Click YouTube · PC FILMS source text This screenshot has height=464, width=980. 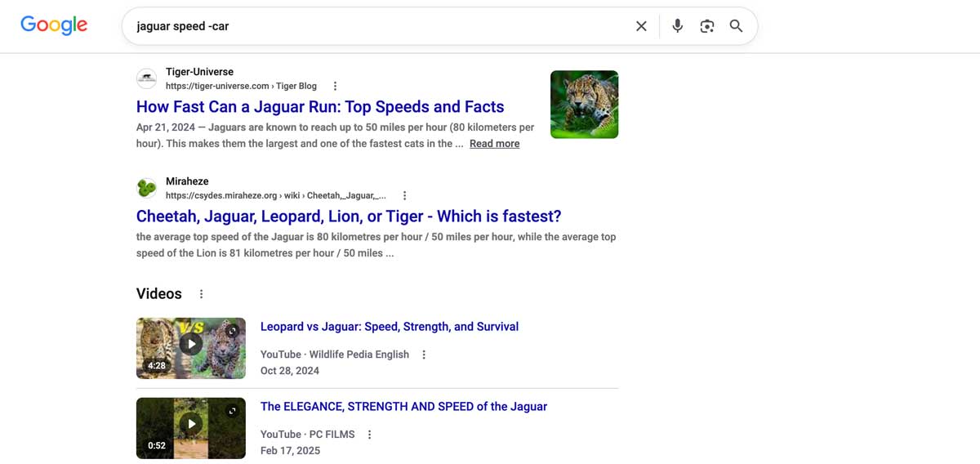pos(308,435)
